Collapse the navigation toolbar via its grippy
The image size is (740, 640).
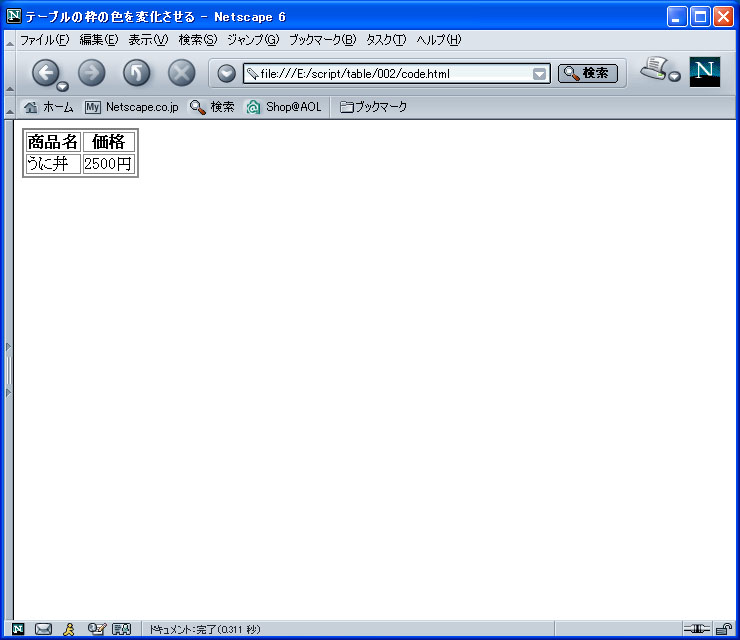pyautogui.click(x=9, y=73)
